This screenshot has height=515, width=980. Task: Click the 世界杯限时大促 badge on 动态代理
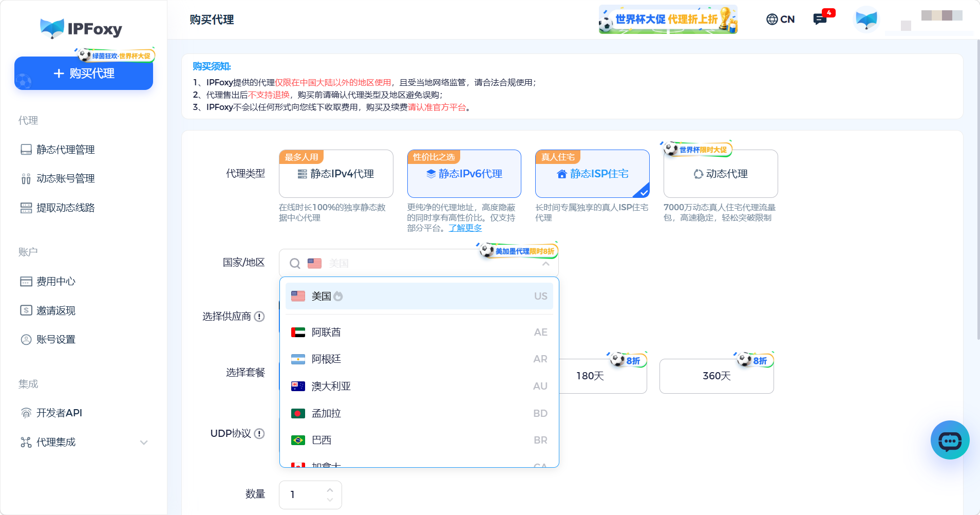pos(696,149)
